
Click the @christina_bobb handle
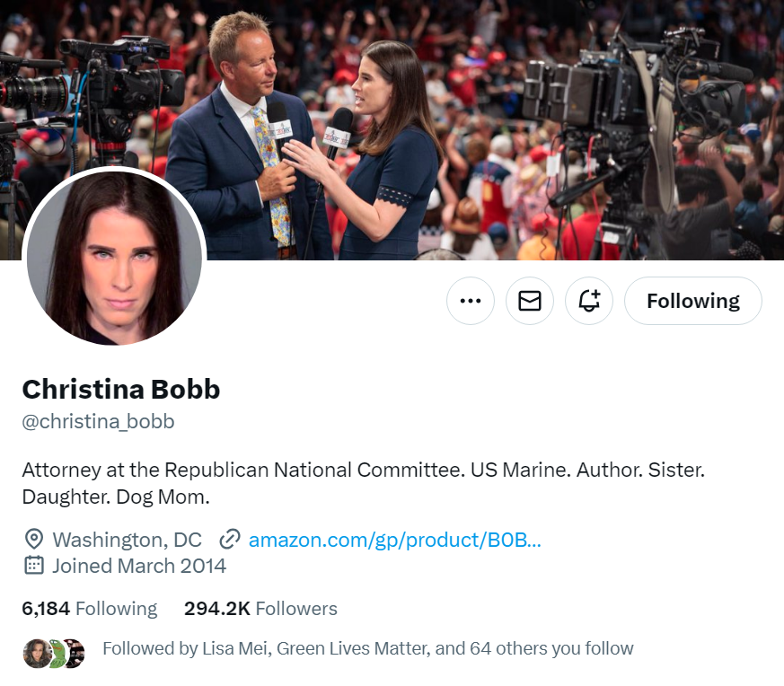pyautogui.click(x=98, y=421)
